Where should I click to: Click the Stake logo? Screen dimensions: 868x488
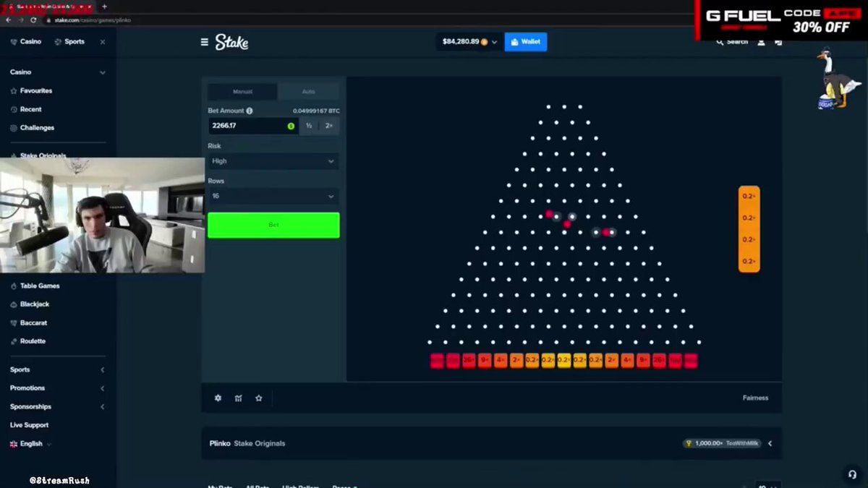pyautogui.click(x=231, y=43)
